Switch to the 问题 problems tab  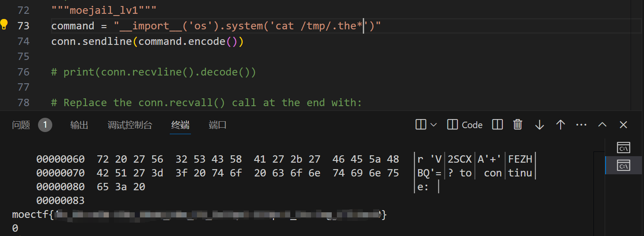pos(21,125)
